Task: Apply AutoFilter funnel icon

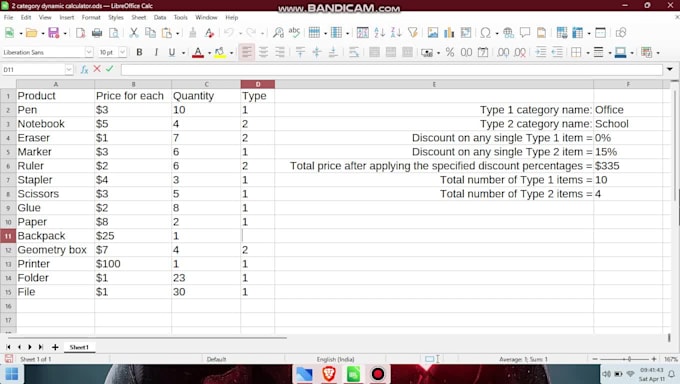Action: coord(413,33)
